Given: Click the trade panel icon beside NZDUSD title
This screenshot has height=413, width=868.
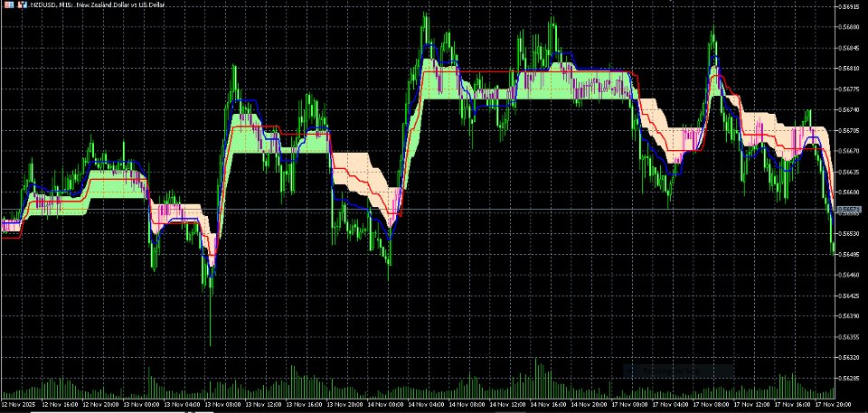Looking at the screenshot, I should click(23, 5).
